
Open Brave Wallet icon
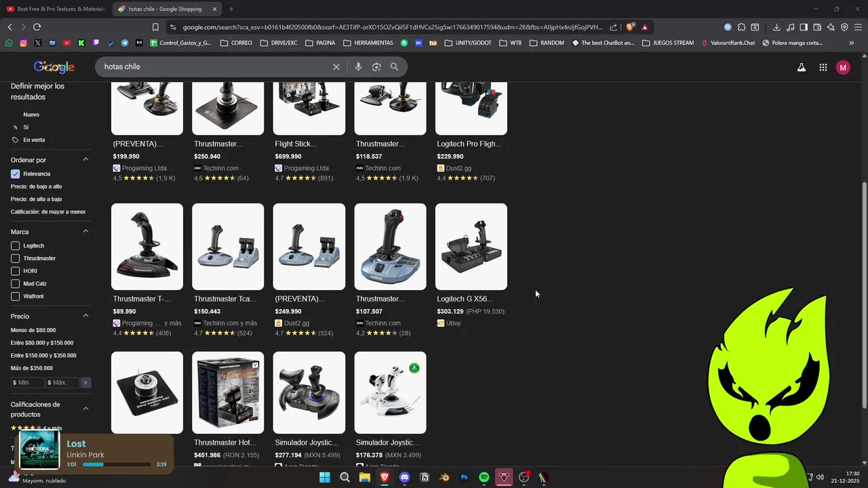(817, 27)
